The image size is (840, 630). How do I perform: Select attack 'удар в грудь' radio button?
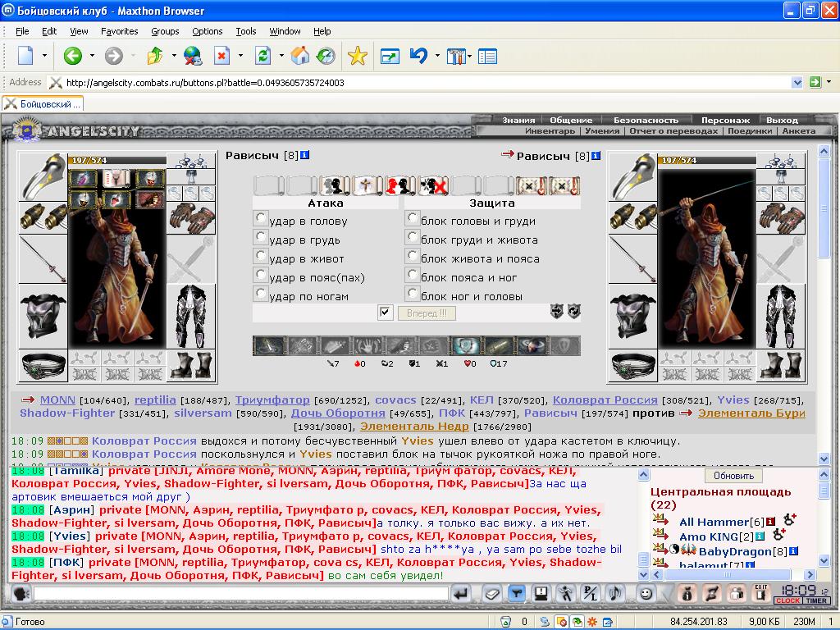pos(260,237)
